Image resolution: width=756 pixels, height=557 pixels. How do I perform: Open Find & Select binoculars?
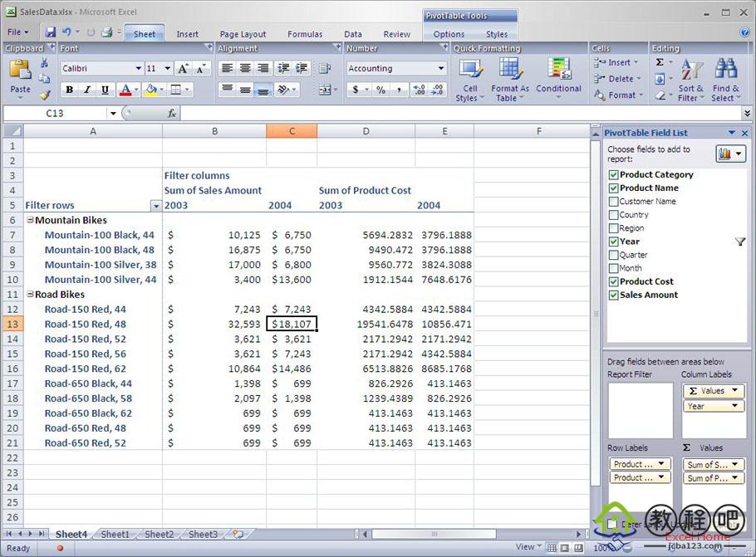[725, 80]
